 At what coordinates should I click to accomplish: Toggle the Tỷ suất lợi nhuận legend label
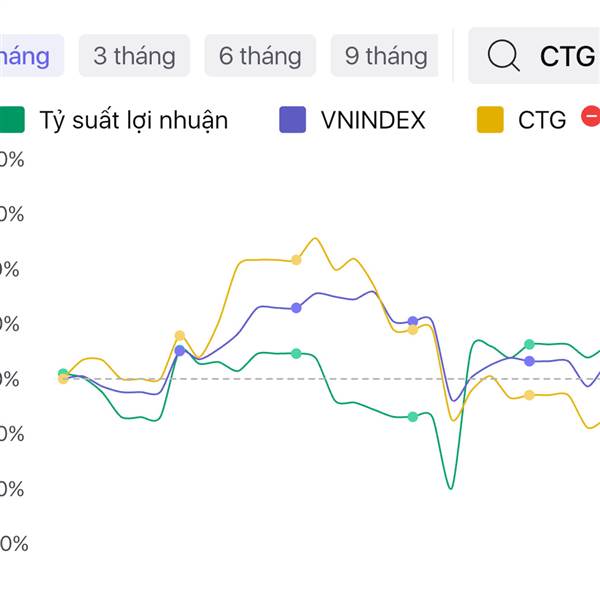click(134, 121)
